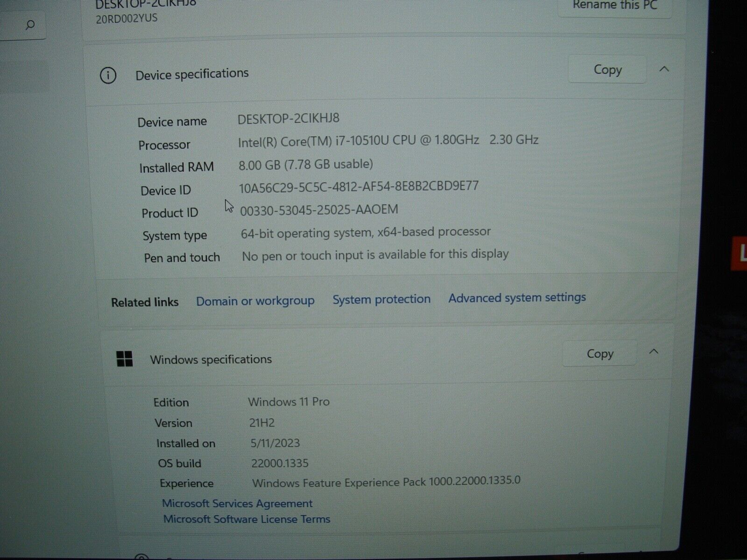The width and height of the screenshot is (747, 560).
Task: Select device name value DESKTOP-2CIKHJ8
Action: 289,119
